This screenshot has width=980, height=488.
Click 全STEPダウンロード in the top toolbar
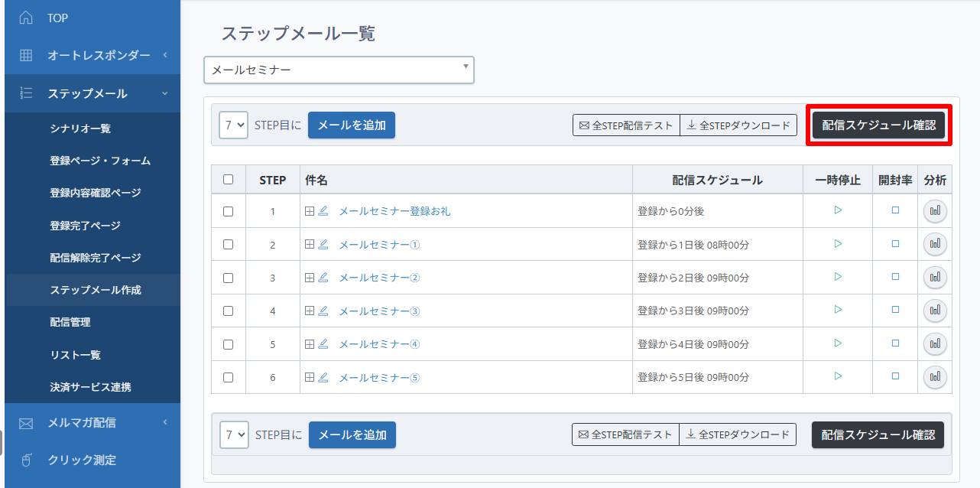click(x=738, y=125)
